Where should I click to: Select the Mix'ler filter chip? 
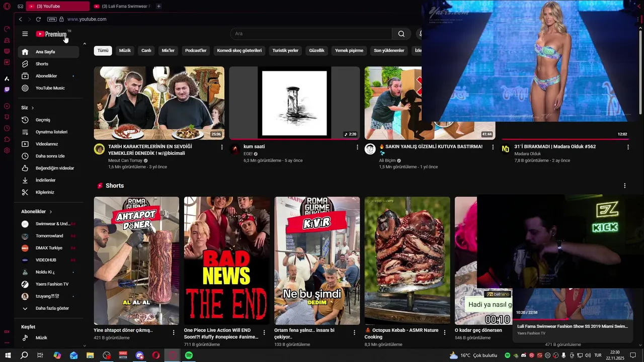(168, 50)
